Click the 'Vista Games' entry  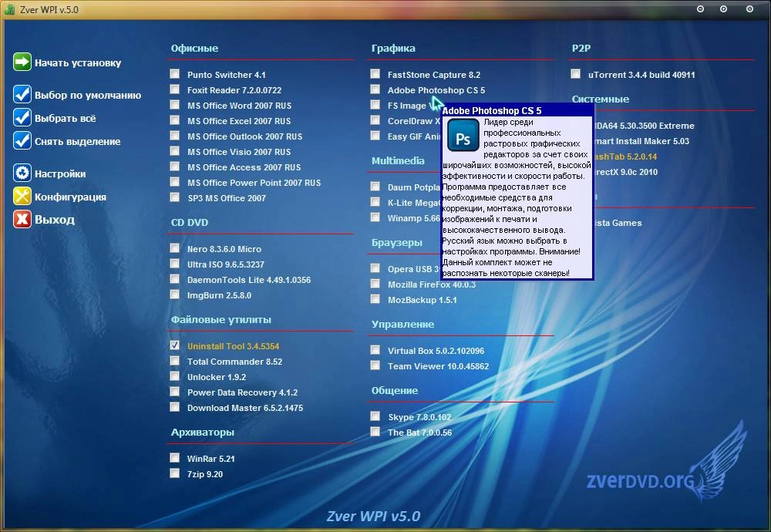618,224
